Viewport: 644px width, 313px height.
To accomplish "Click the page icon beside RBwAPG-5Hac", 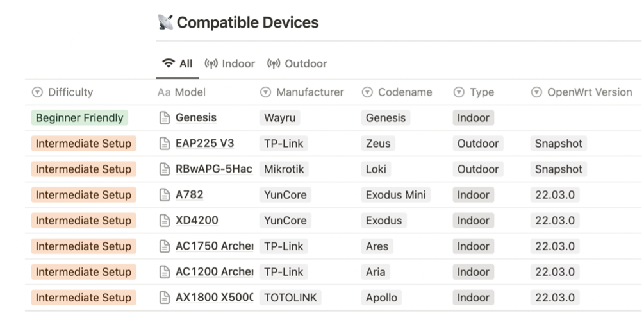I will [x=165, y=169].
